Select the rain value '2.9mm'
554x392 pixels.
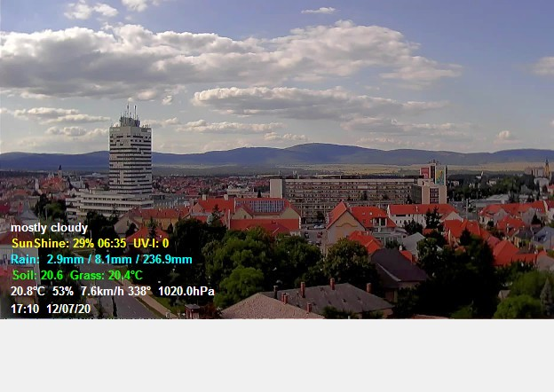click(66, 260)
